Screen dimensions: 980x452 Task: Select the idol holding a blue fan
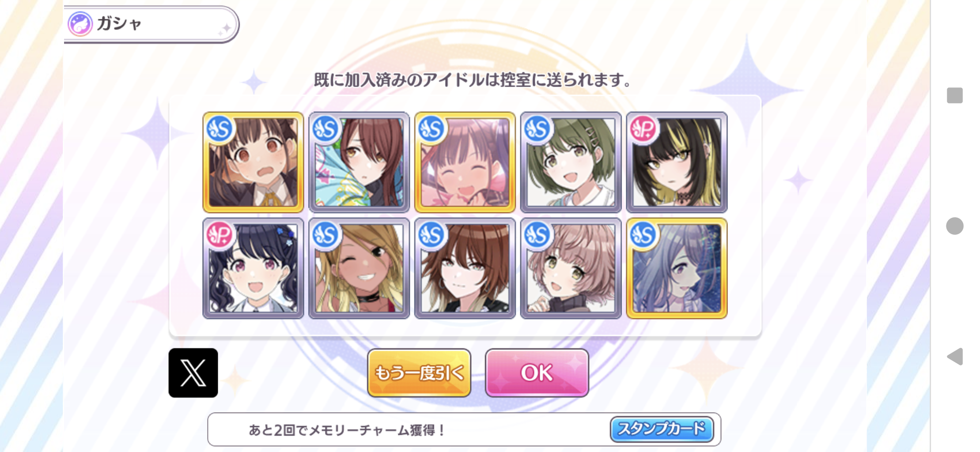tap(359, 162)
